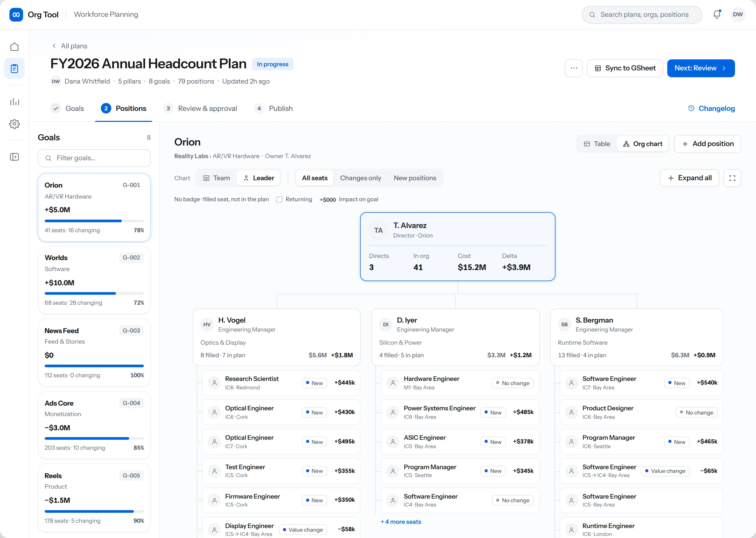Filter seats to New positions
Image resolution: width=756 pixels, height=538 pixels.
point(415,178)
